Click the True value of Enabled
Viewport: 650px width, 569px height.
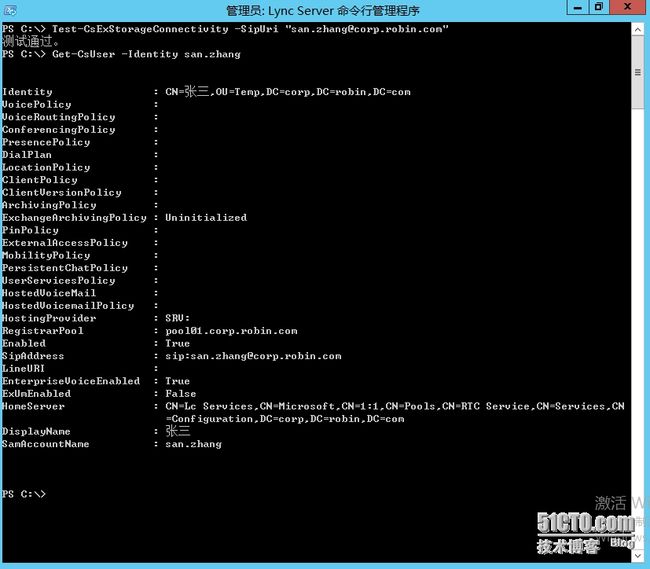coord(177,344)
